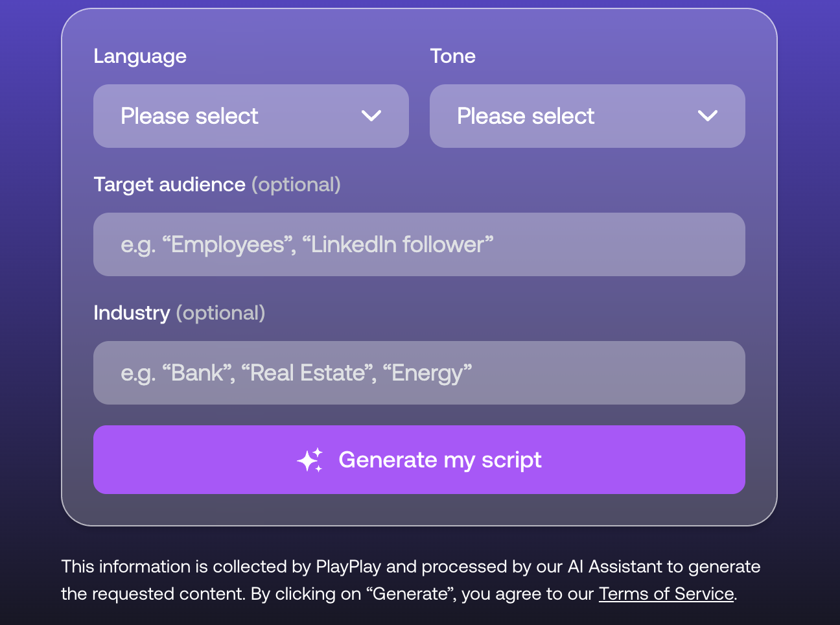Open the Terms of Service link
Screen dimensions: 840x625
click(666, 594)
